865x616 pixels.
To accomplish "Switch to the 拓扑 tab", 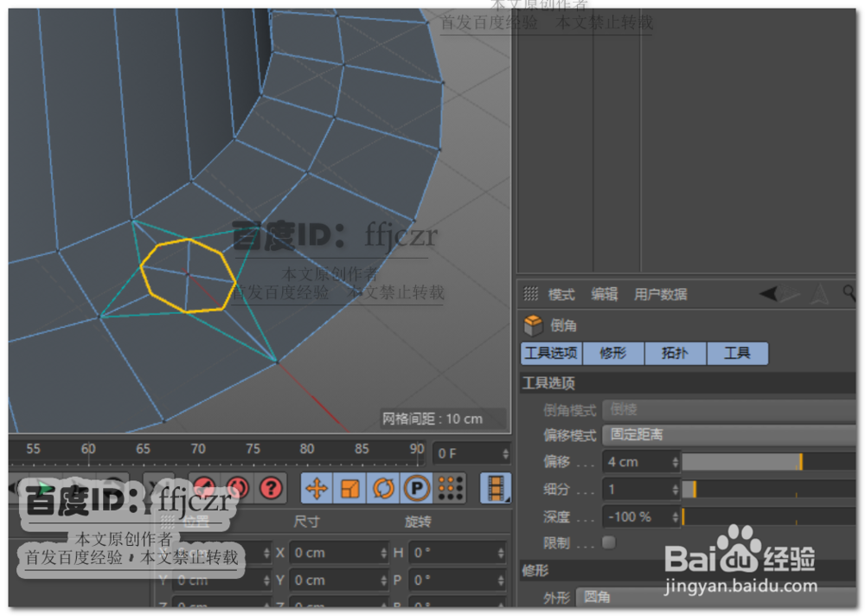I will coord(676,353).
